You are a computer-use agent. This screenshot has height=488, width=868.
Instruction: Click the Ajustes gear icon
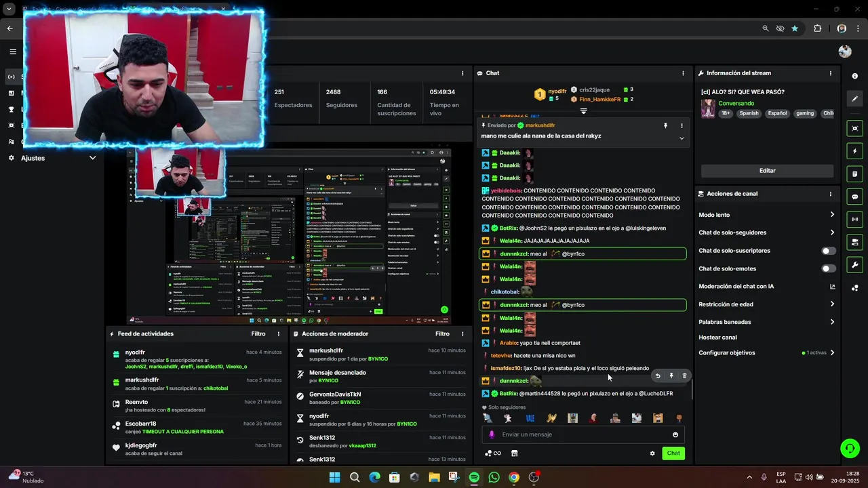pos(11,158)
